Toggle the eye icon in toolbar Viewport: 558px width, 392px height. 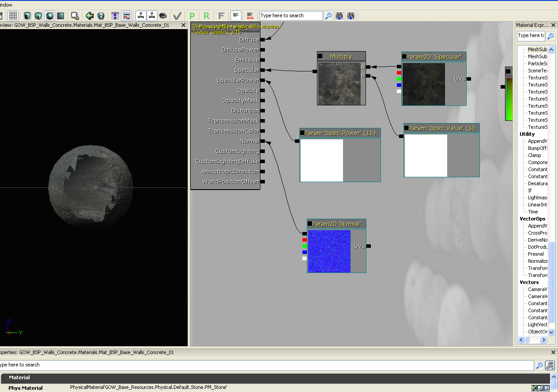click(163, 16)
